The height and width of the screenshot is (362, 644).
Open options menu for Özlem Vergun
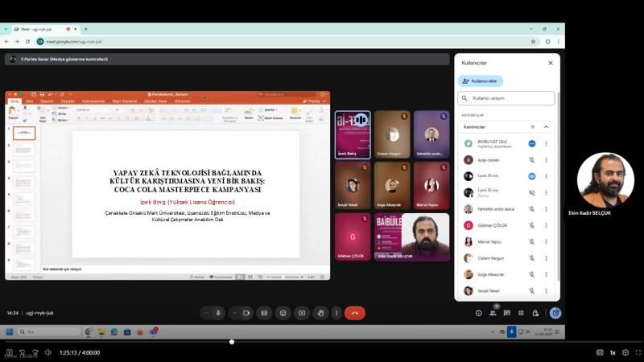[x=546, y=258]
